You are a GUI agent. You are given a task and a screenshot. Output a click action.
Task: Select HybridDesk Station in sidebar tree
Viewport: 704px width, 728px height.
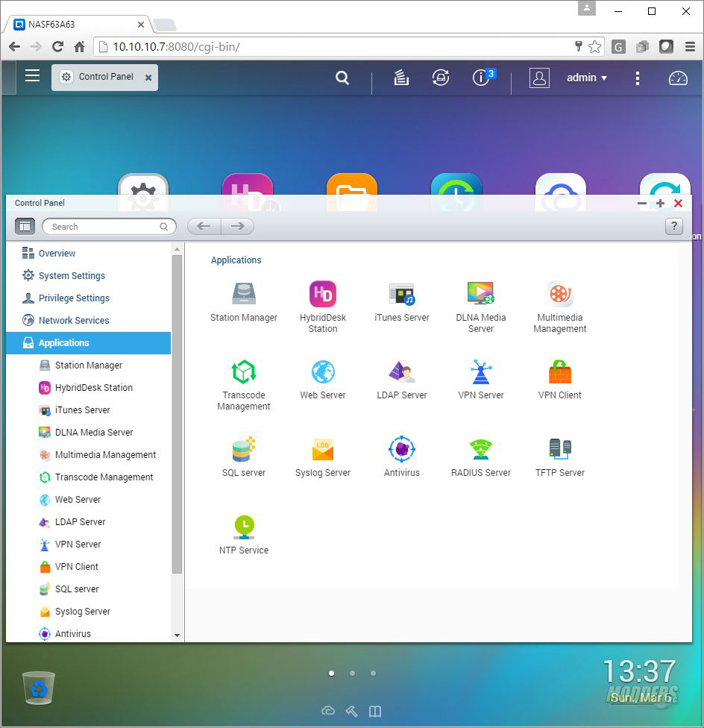click(88, 387)
